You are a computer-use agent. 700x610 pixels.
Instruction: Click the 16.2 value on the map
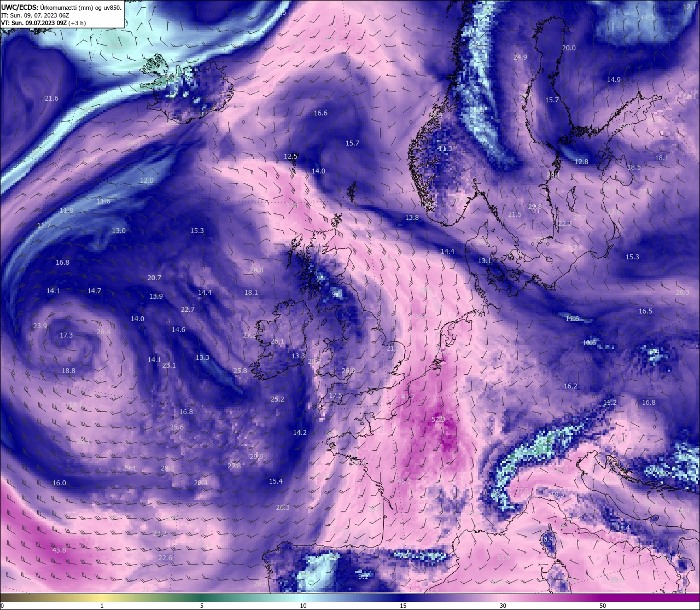click(570, 386)
